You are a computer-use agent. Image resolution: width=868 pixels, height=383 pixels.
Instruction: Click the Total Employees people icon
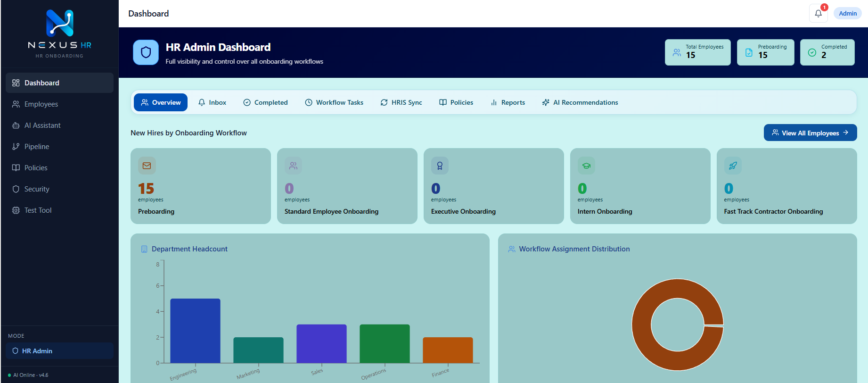pyautogui.click(x=677, y=52)
